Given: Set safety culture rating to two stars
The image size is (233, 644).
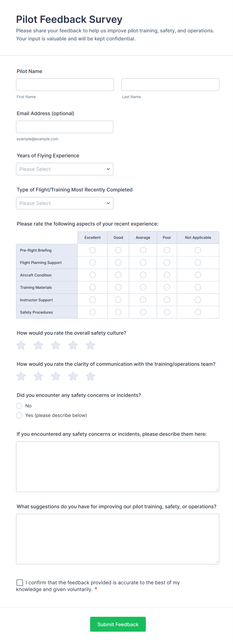Looking at the screenshot, I should point(38,345).
